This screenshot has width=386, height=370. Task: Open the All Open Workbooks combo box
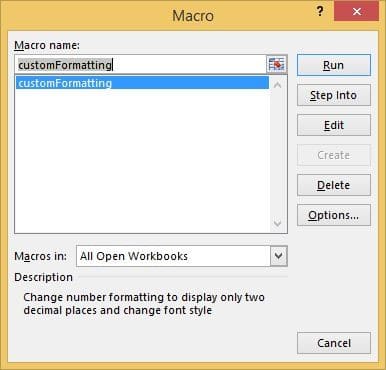click(x=182, y=256)
